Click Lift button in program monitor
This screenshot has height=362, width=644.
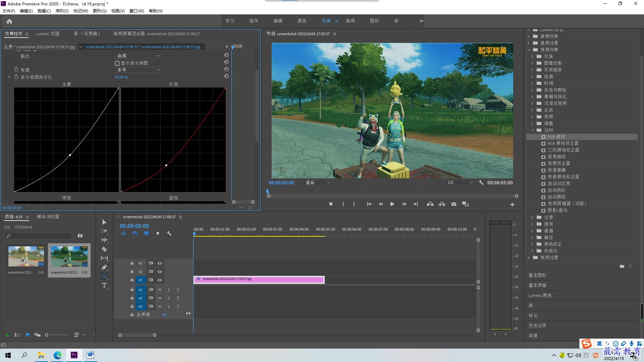(430, 204)
